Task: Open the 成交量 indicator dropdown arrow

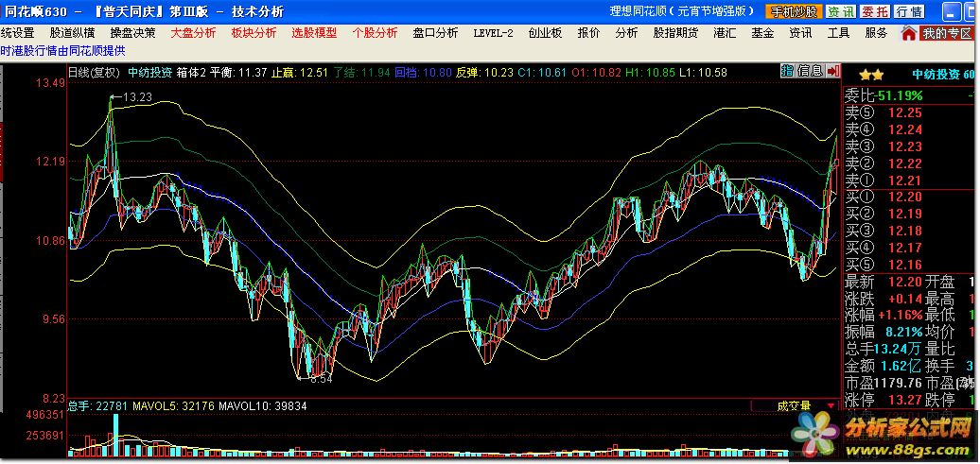Action: coord(831,406)
